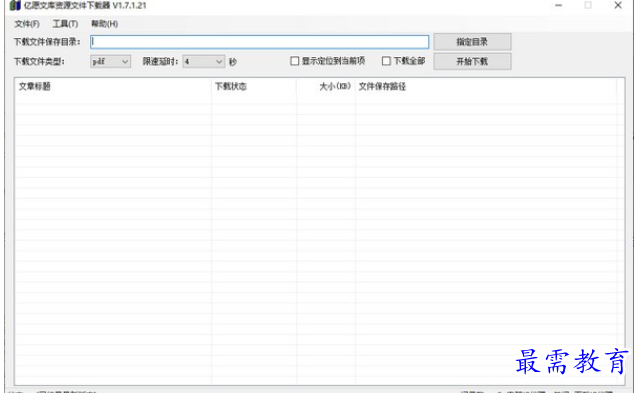
Task: Click the 指定目录 button
Action: (472, 42)
